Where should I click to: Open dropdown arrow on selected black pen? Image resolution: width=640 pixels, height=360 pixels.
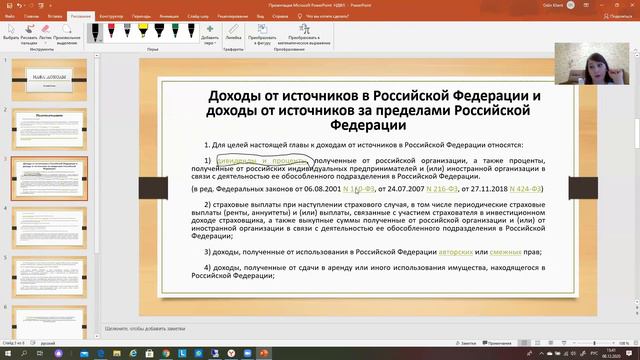click(x=100, y=40)
